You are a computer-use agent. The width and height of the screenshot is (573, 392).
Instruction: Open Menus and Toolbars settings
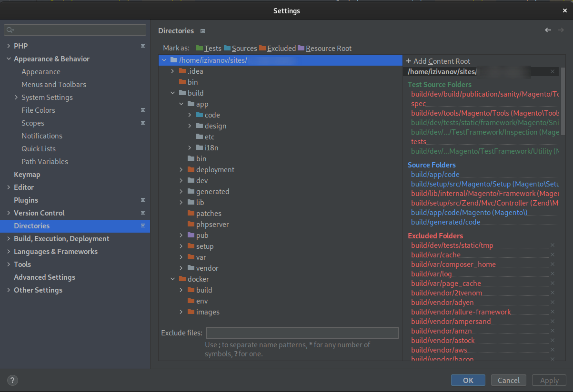54,84
